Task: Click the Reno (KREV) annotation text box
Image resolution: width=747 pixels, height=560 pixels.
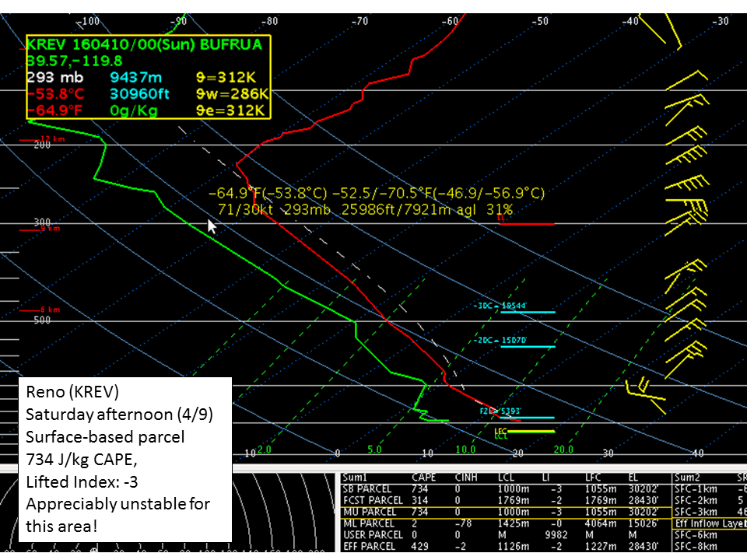Action: click(125, 459)
